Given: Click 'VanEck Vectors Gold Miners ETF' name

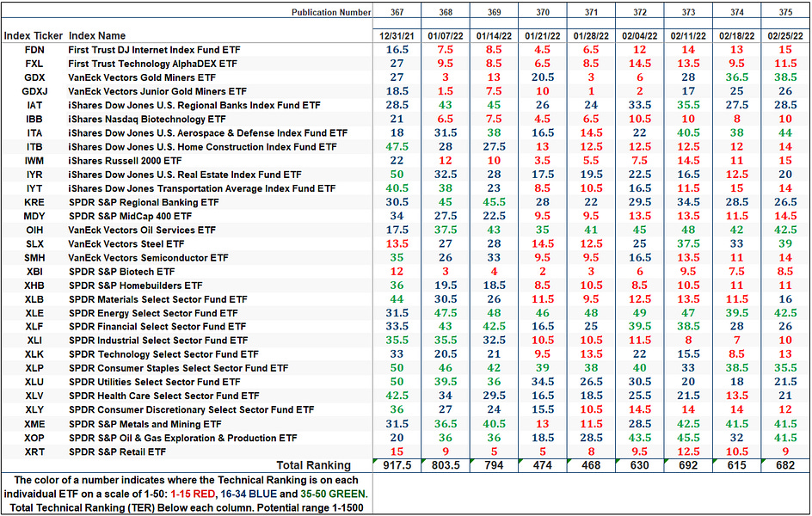Looking at the screenshot, I should [142, 77].
